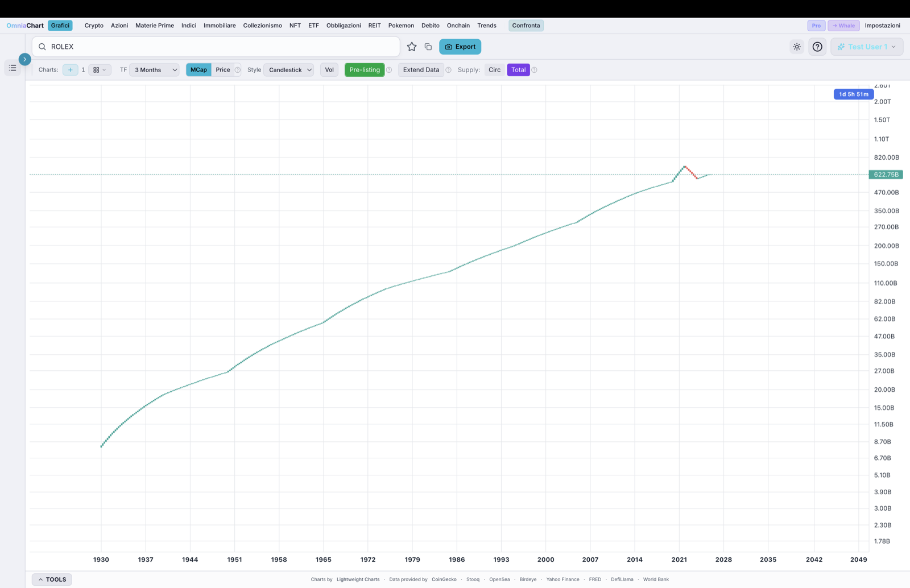Screen dimensions: 910x588
Task: Open the REIT menu item
Action: coord(374,26)
